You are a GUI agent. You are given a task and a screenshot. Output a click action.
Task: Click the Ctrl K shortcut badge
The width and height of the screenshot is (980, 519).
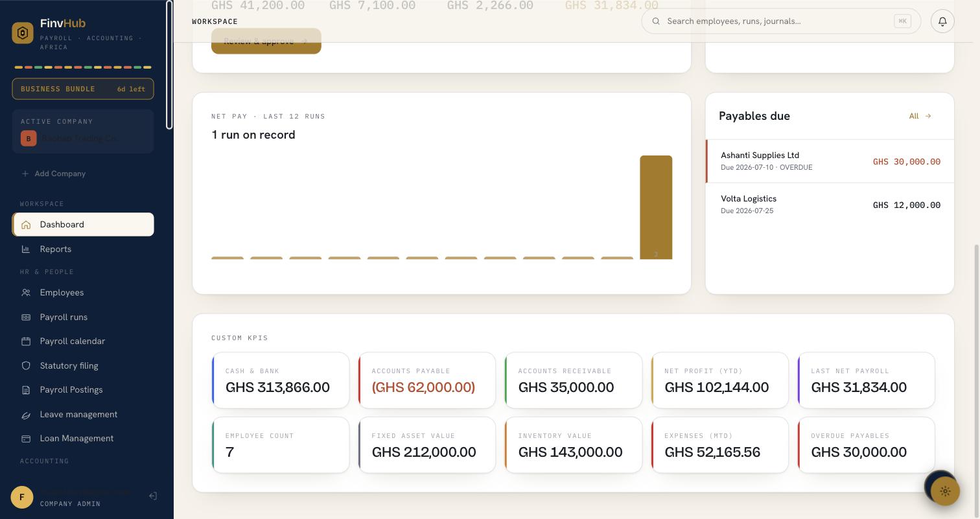[x=902, y=21]
